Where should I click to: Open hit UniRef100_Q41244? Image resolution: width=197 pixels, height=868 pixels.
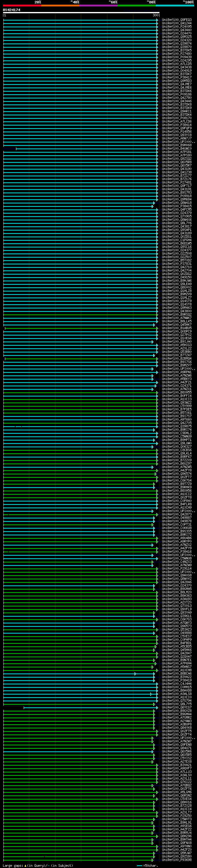coord(177,23)
